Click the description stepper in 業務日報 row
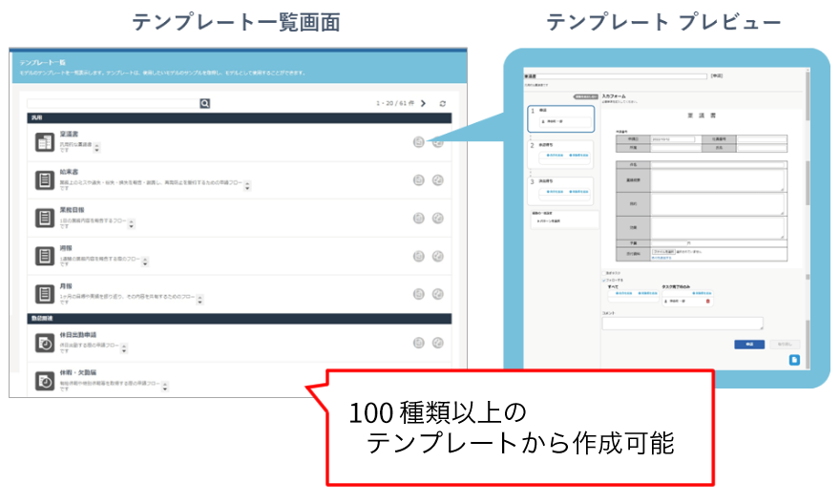 pos(132,223)
